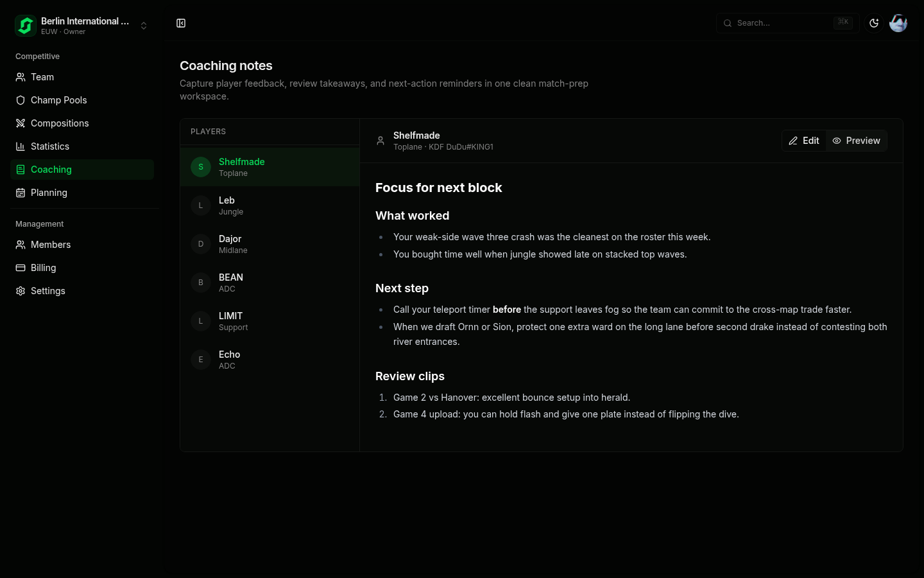Collapse the sidebar panel icon
Image resolution: width=924 pixels, height=578 pixels.
181,23
